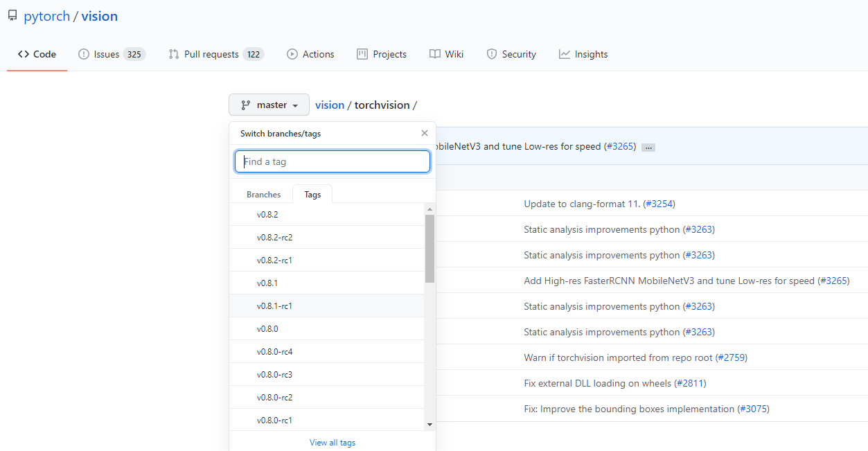Click the tag list scrollbar down arrow
Viewport: 868px width, 451px height.
pyautogui.click(x=429, y=424)
